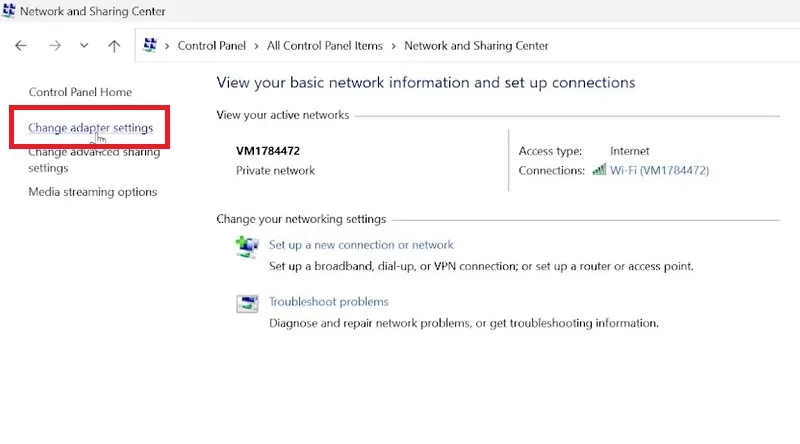Select the VM1784472 network name text
This screenshot has height=444, width=800.
(268, 151)
